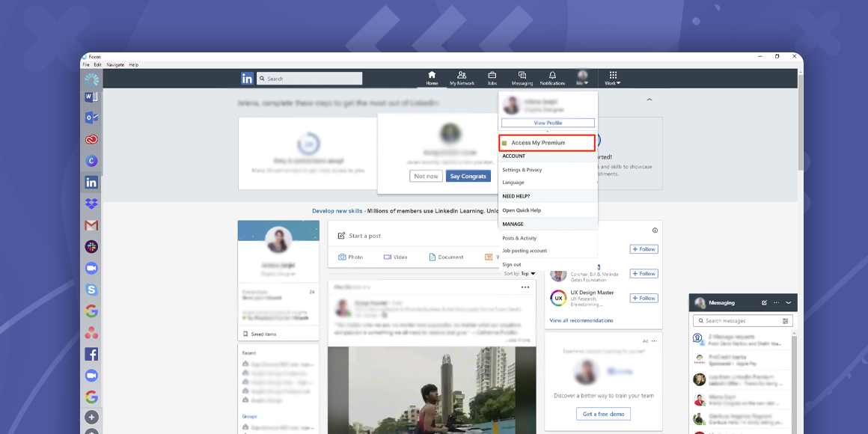Collapse the Messaging panel
The image size is (868, 434).
pos(788,303)
